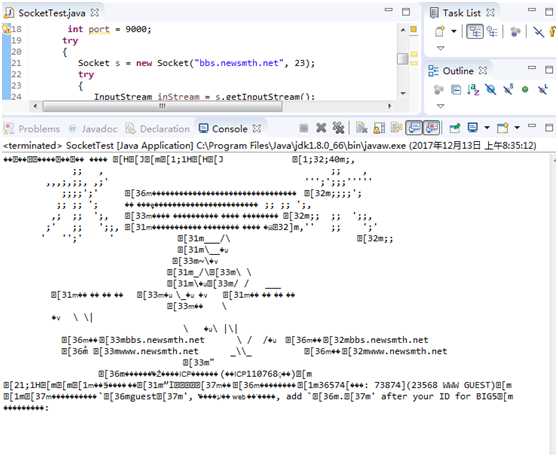Maximize Outline view

tap(549, 70)
